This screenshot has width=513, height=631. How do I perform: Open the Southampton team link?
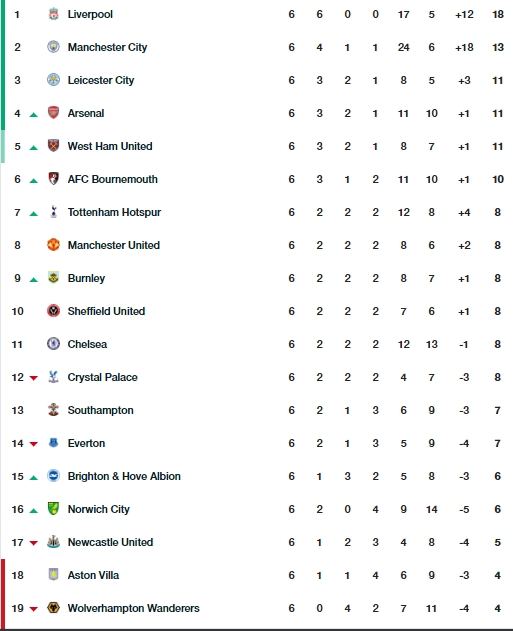click(x=101, y=410)
